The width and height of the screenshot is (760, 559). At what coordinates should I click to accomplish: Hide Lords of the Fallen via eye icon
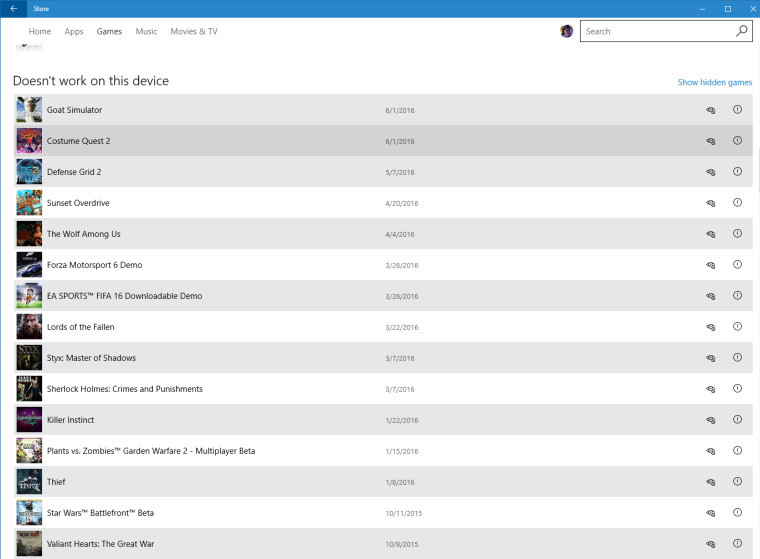pyautogui.click(x=711, y=327)
